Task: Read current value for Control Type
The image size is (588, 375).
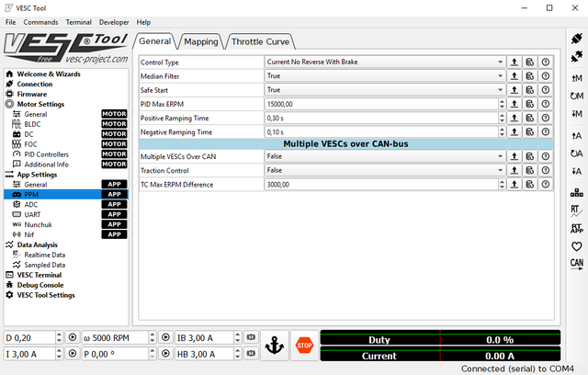Action: 514,62
